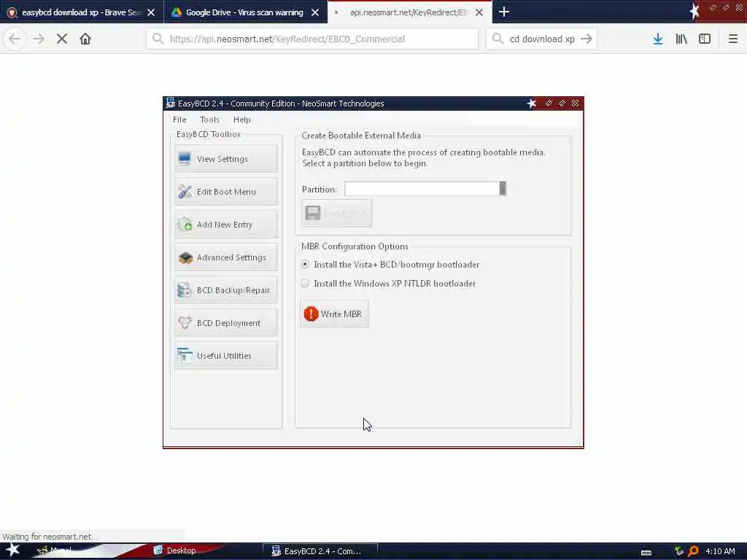747x560 pixels.
Task: Submit search with the arrow icon
Action: pyautogui.click(x=587, y=39)
